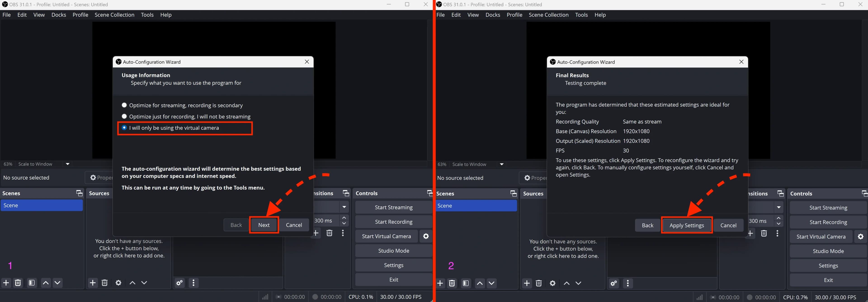Pop out Scenes dock icon in left window
Image resolution: width=868 pixels, height=302 pixels.
79,193
